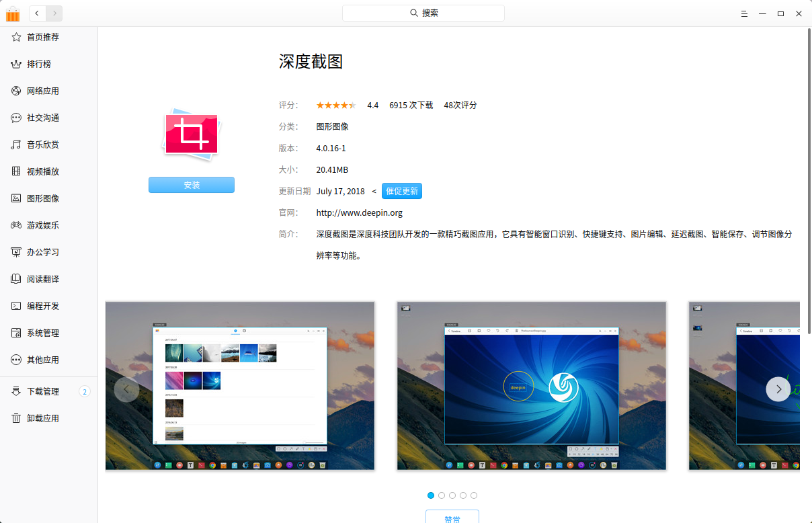Select the 编程开发 sidebar label
This screenshot has width=812, height=523.
pos(43,306)
